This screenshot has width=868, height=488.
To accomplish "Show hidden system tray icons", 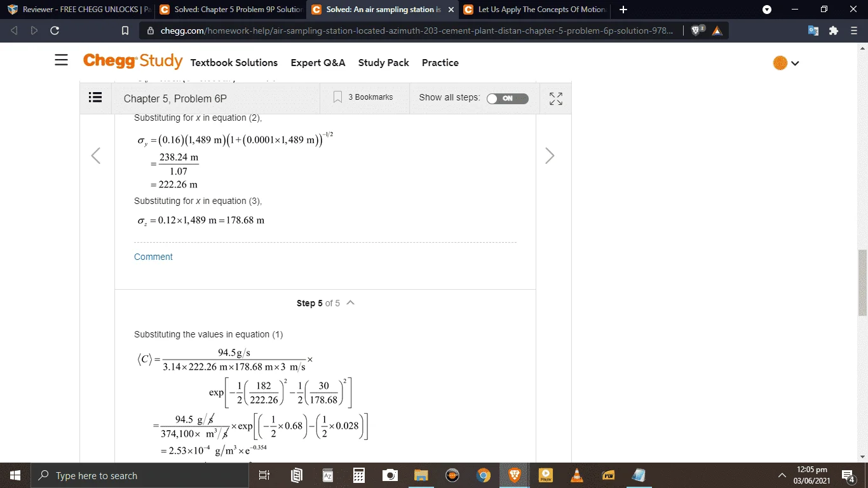I will click(x=782, y=475).
